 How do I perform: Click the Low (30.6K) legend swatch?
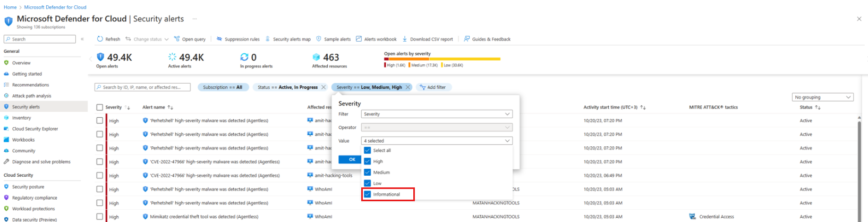coord(442,65)
